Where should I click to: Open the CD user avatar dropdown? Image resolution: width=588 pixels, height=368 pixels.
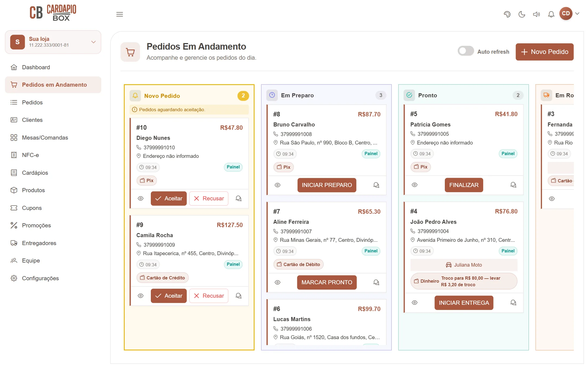point(569,14)
